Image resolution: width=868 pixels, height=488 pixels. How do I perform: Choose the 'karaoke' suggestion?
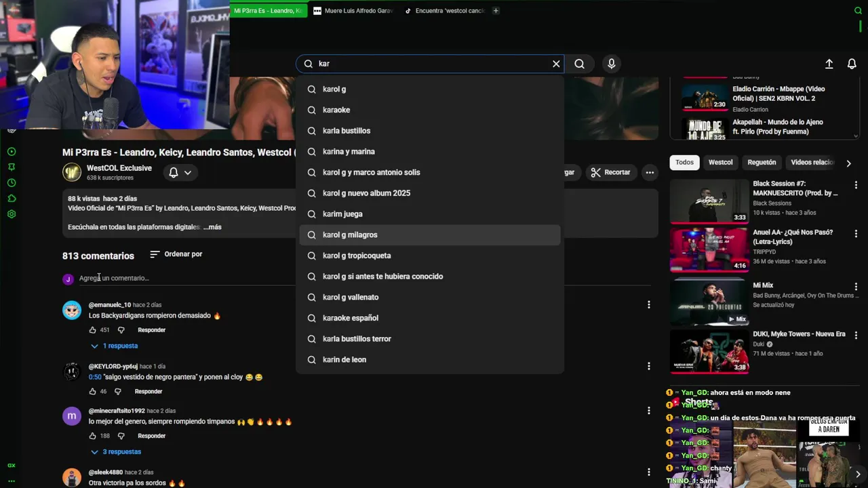(429, 110)
